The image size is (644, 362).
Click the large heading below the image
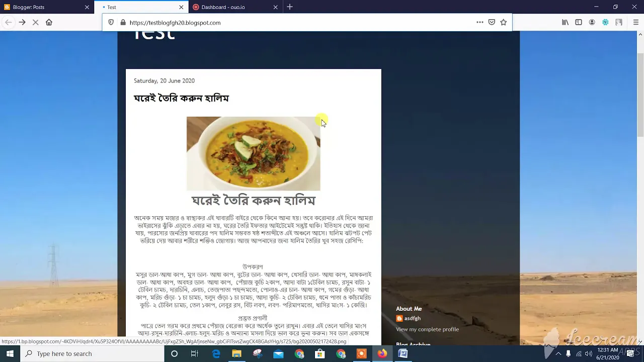253,201
